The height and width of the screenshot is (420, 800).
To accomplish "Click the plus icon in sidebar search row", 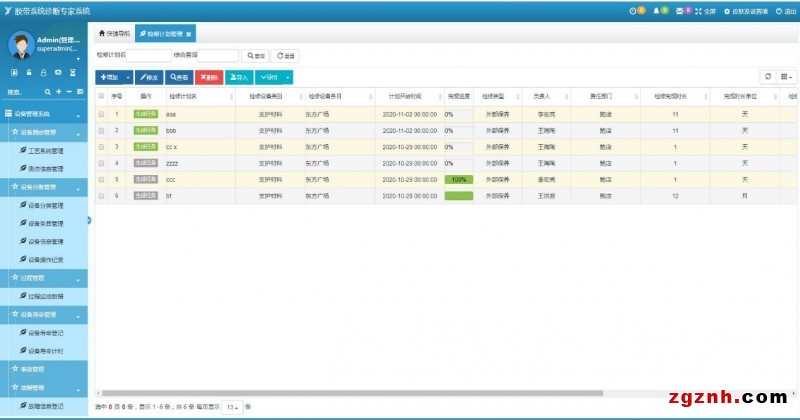I will click(56, 91).
